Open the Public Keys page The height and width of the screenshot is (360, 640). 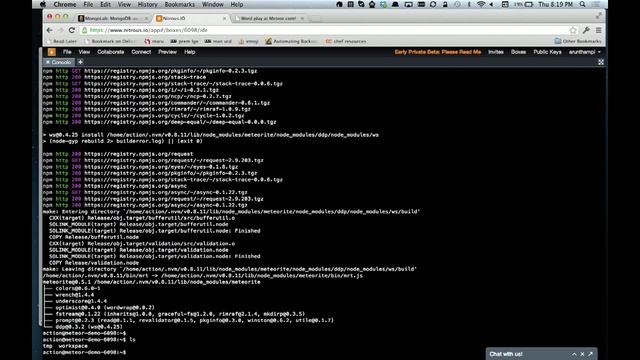[x=547, y=52]
